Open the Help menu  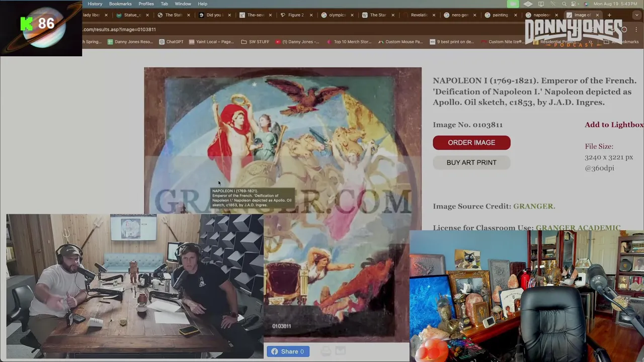202,4
